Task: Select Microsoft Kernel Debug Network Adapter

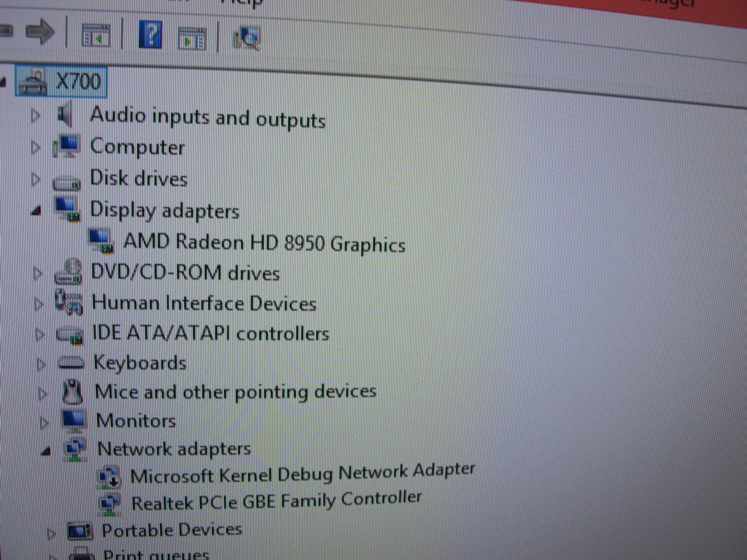Action: (x=302, y=472)
